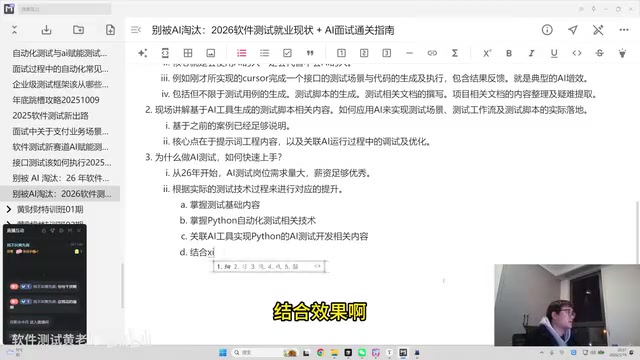Select the active note 别被AI淘汰: 2026软件测
This screenshot has width=640, height=360.
pos(60,193)
